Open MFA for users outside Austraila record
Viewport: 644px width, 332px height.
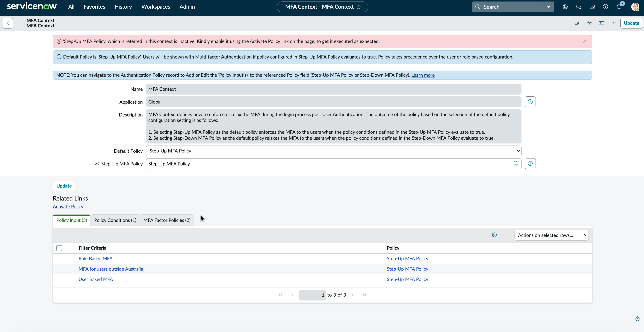click(x=111, y=269)
